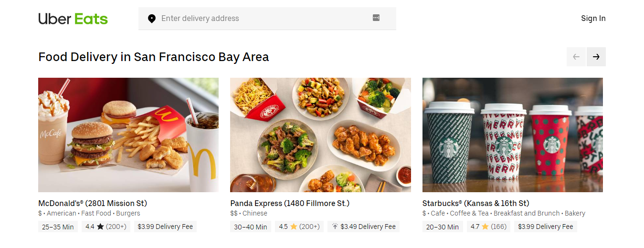Click the Starbucks 20–30 Min badge
This screenshot has width=644, height=248.
click(442, 227)
